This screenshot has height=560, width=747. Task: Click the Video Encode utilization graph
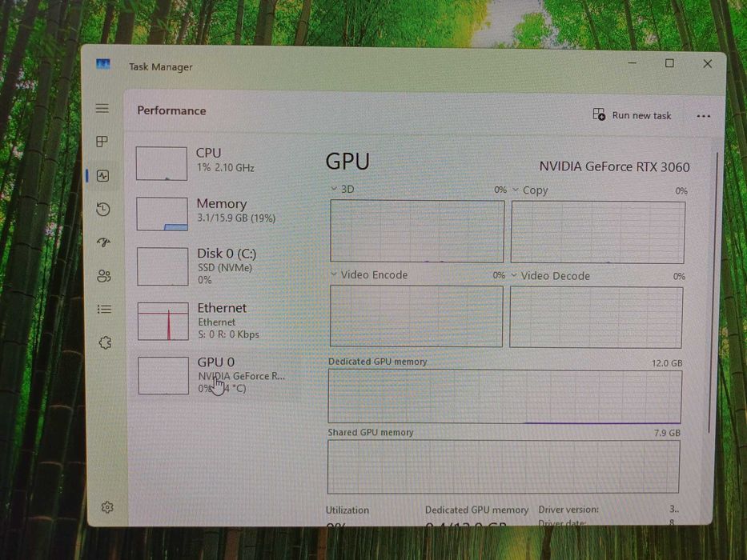click(416, 316)
